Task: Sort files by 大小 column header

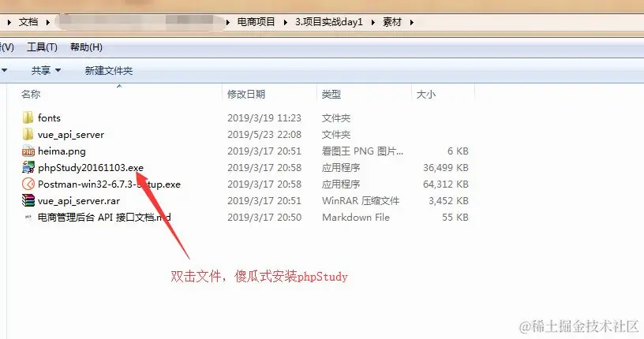Action: click(x=426, y=95)
